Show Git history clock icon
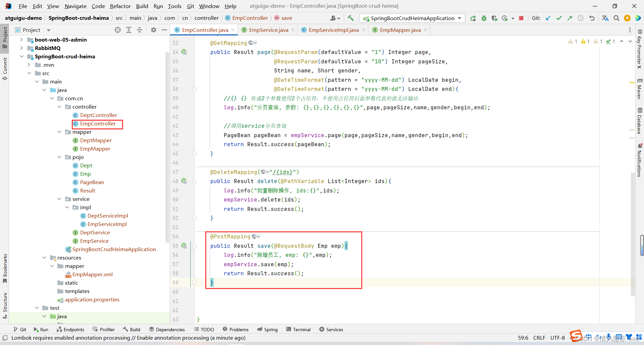The height and width of the screenshot is (345, 644). (581, 18)
